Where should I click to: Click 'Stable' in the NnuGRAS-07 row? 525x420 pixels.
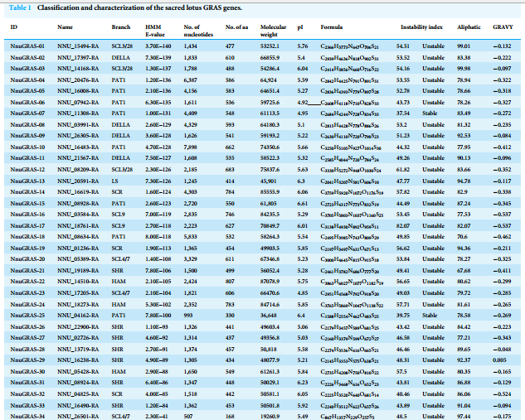[430, 113]
